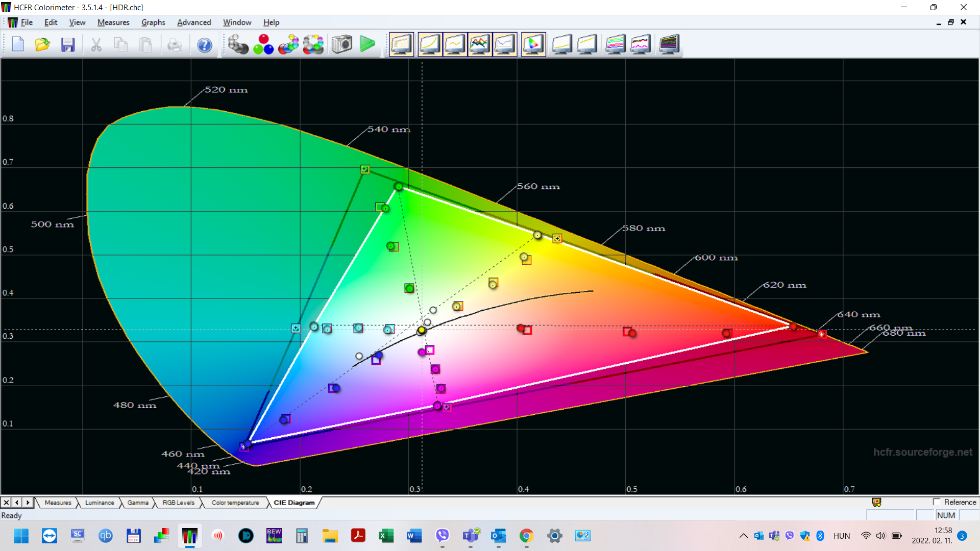The height and width of the screenshot is (551, 980).
Task: Open an existing measurement file
Action: pos(42,45)
